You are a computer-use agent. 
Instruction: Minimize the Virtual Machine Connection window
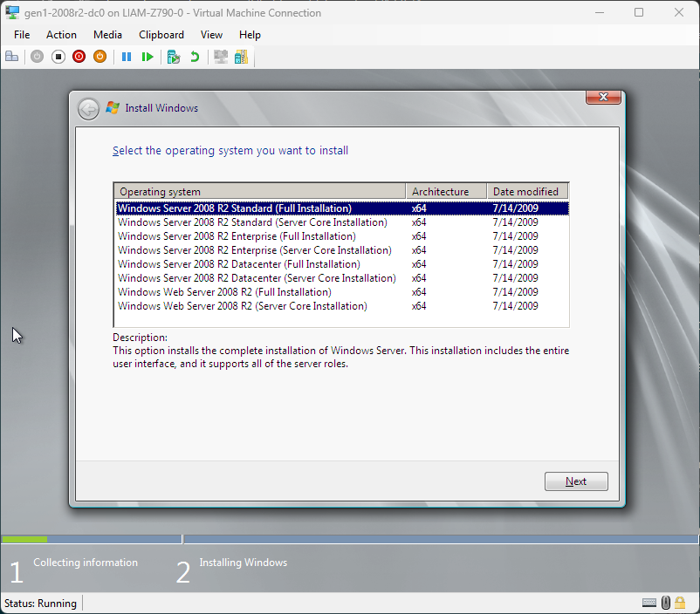[600, 12]
